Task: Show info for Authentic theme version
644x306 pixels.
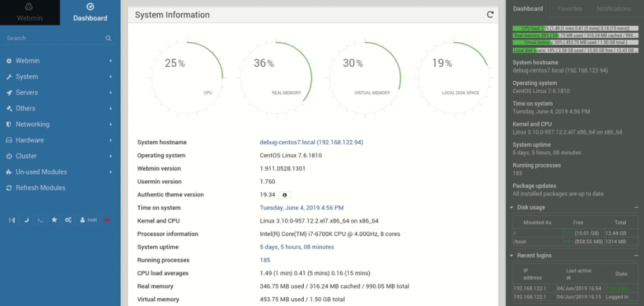Action: point(285,195)
